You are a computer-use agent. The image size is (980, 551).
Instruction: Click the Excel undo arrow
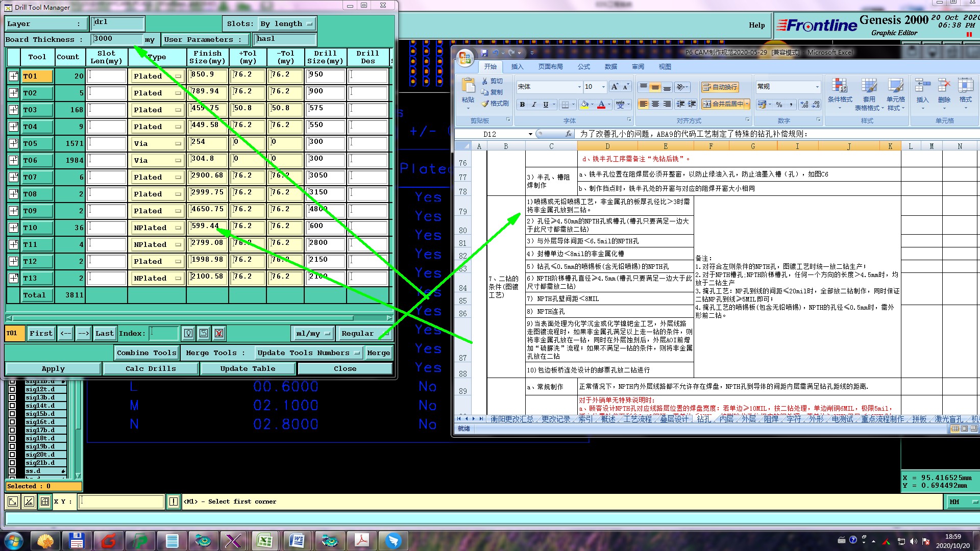coord(496,53)
